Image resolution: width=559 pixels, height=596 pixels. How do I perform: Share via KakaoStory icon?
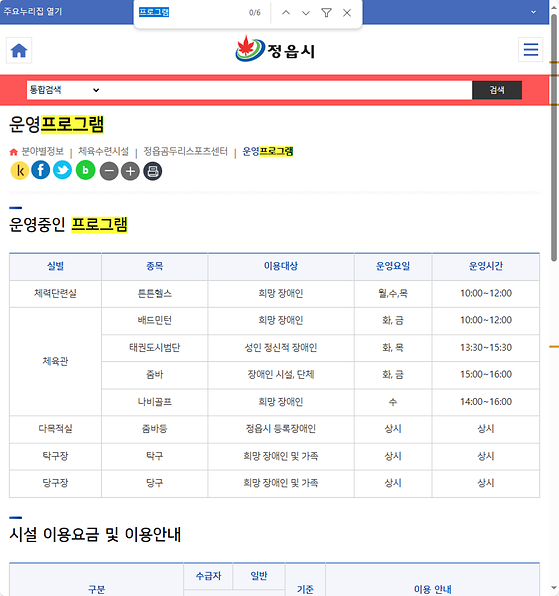(x=20, y=171)
